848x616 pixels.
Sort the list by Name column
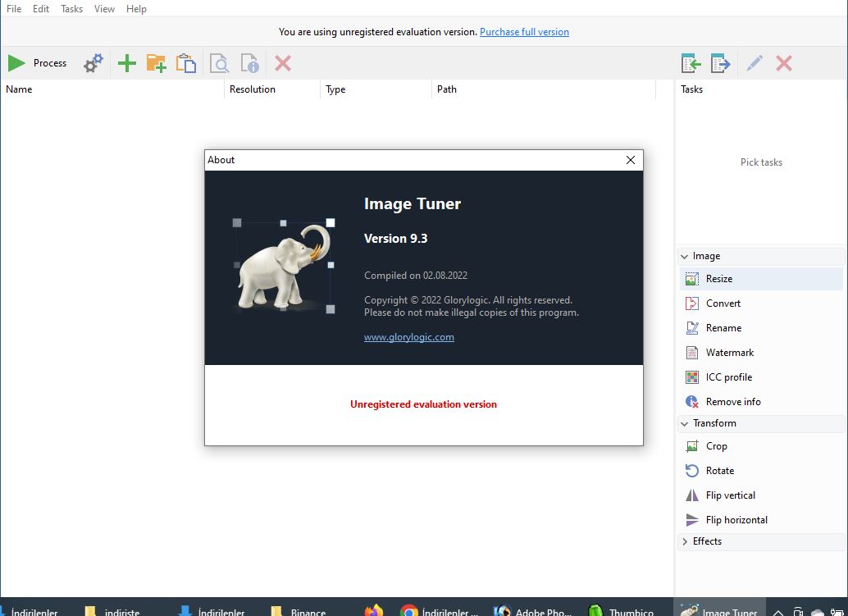pos(112,89)
